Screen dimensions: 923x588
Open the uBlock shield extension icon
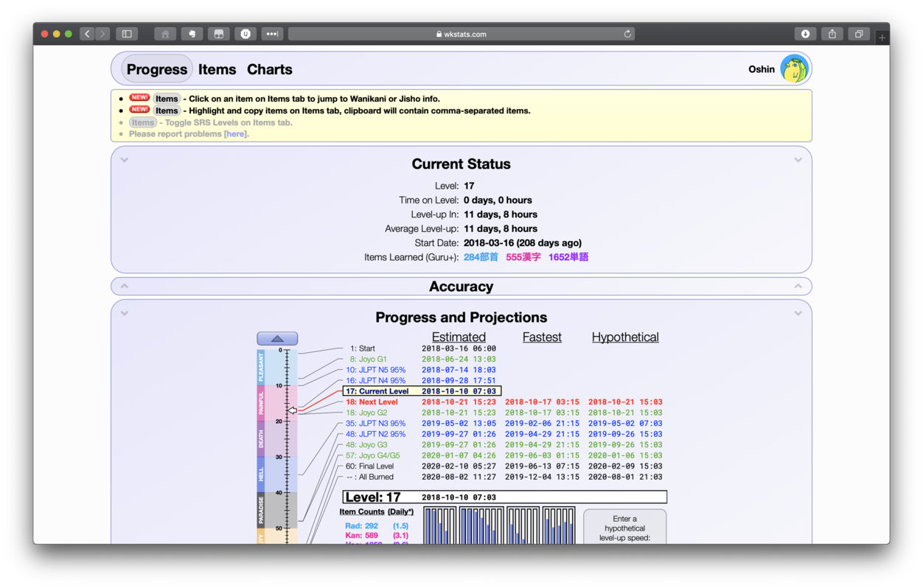point(245,34)
